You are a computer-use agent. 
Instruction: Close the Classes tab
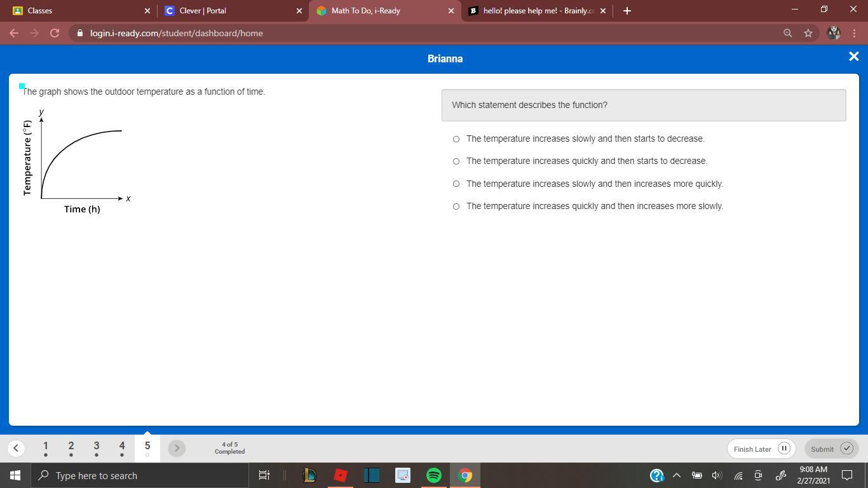[x=147, y=11]
